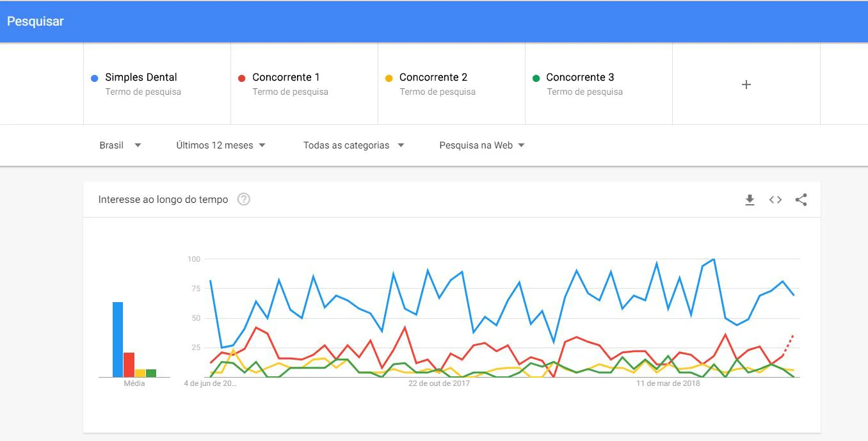Add a comparison term with the plus icon
The height and width of the screenshot is (441, 868).
coord(746,84)
